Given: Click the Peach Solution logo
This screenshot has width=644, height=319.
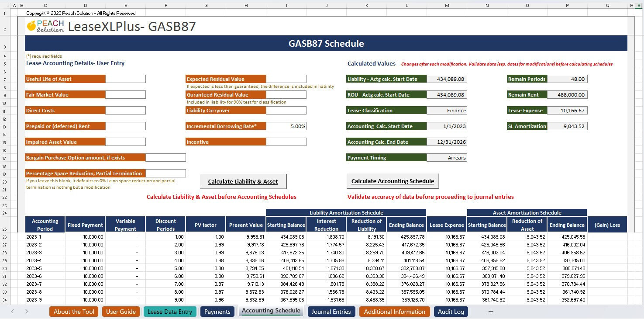Looking at the screenshot, I should click(45, 26).
